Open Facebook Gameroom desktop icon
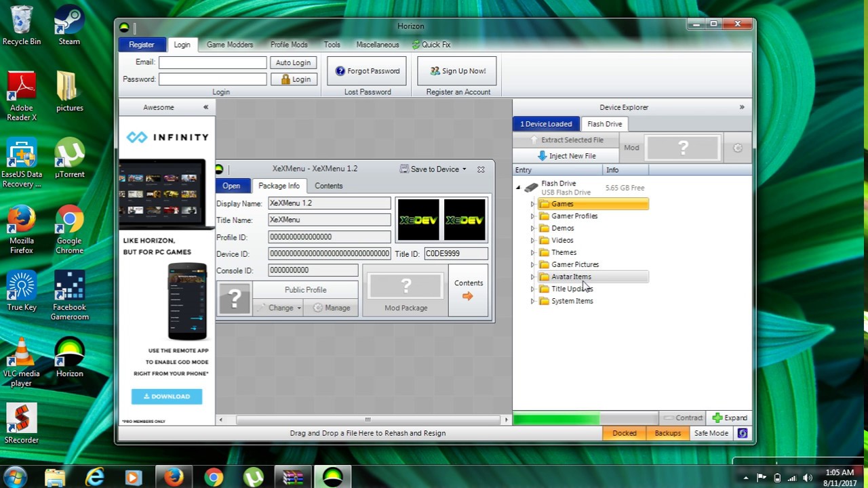The height and width of the screenshot is (488, 868). (69, 296)
